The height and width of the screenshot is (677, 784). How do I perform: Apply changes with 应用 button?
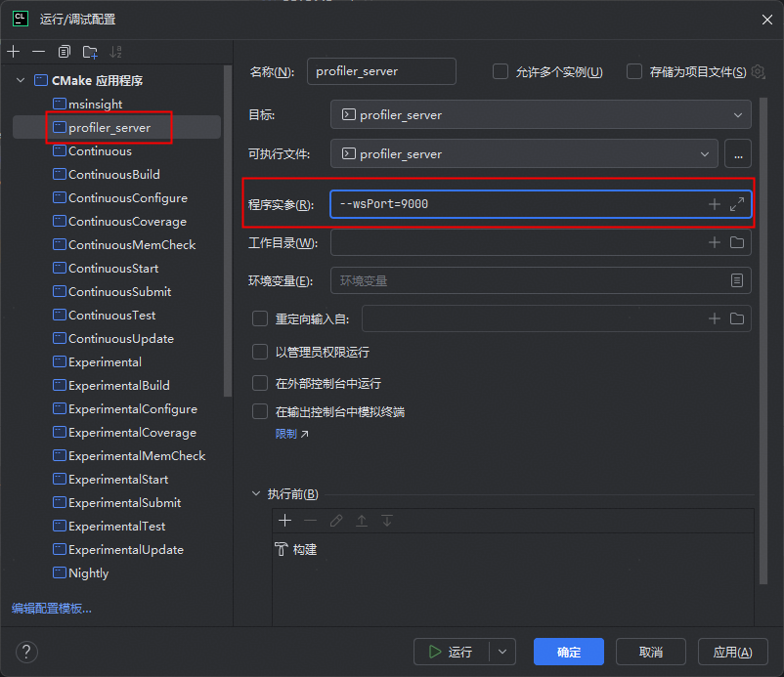732,652
